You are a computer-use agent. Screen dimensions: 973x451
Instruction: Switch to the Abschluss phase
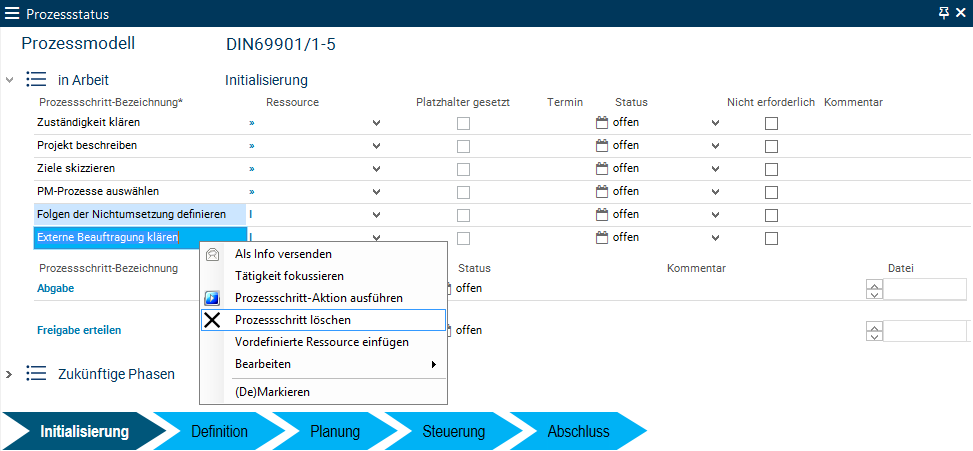point(578,432)
